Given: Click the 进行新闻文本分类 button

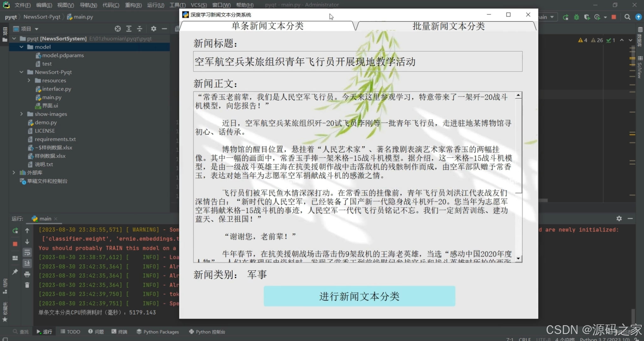Looking at the screenshot, I should 359,296.
